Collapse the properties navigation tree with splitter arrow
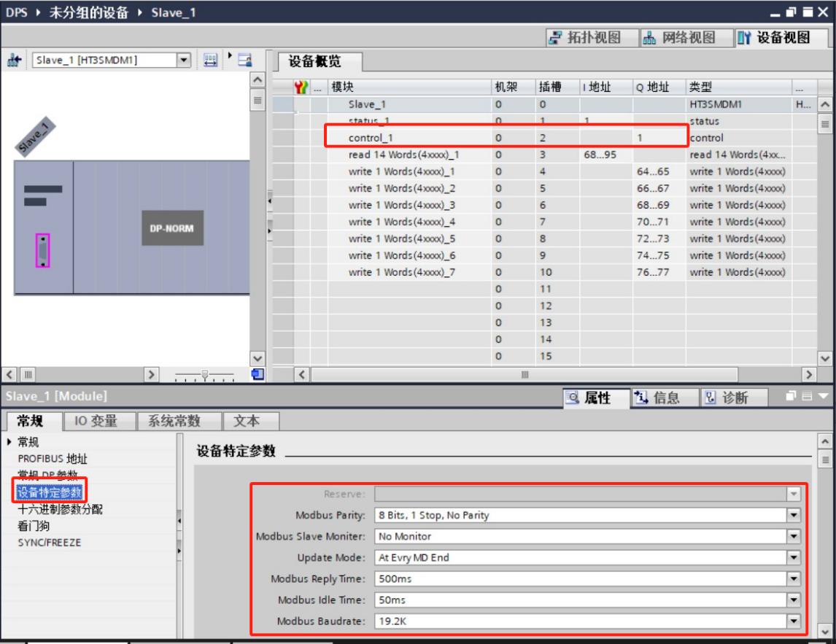Viewport: 836px width, 644px height. pyautogui.click(x=179, y=520)
